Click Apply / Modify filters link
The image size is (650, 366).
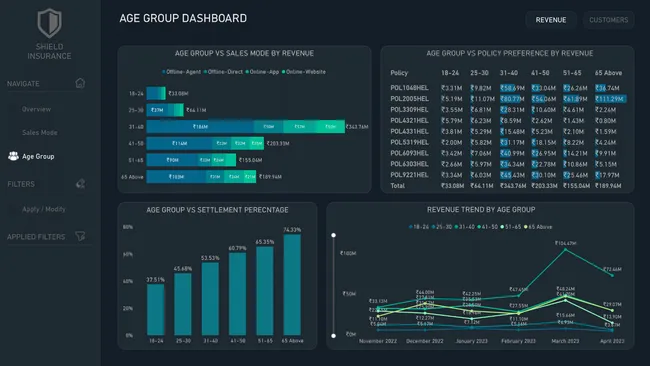[44, 209]
